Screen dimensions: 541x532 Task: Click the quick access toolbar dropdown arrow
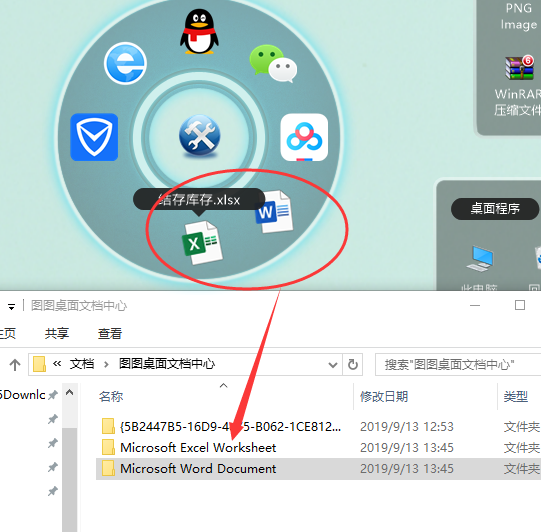point(11,307)
